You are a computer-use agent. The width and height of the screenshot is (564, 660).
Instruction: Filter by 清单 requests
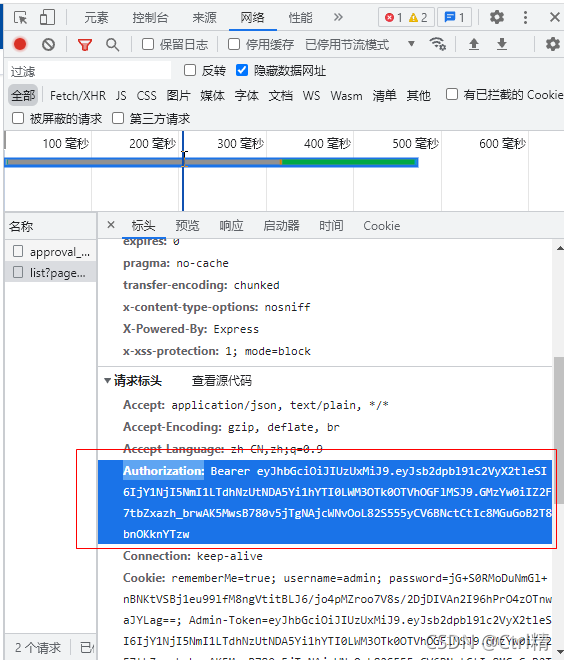[x=384, y=96]
